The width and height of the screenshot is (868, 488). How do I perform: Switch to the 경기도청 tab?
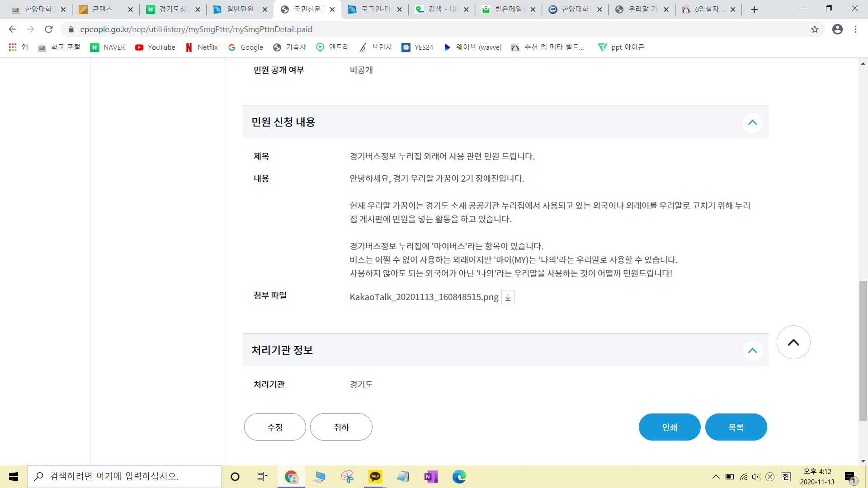[x=172, y=9]
